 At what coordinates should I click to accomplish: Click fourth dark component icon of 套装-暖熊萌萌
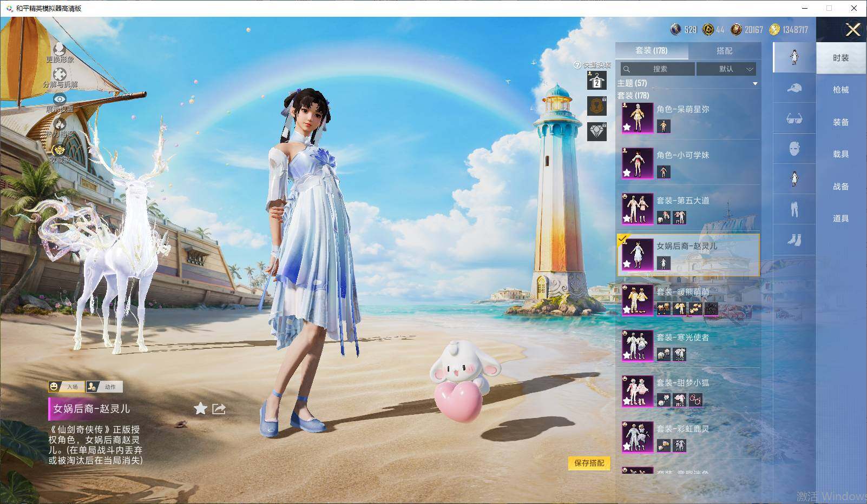711,309
